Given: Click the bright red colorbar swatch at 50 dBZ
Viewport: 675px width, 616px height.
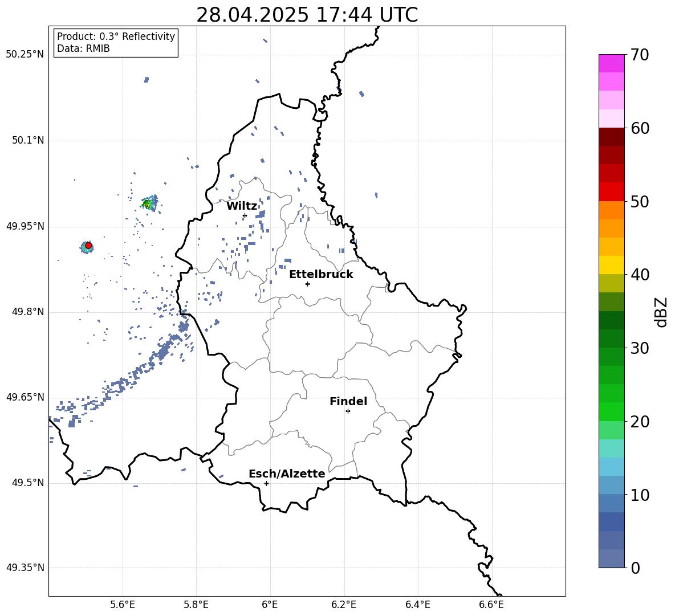Looking at the screenshot, I should click(611, 192).
